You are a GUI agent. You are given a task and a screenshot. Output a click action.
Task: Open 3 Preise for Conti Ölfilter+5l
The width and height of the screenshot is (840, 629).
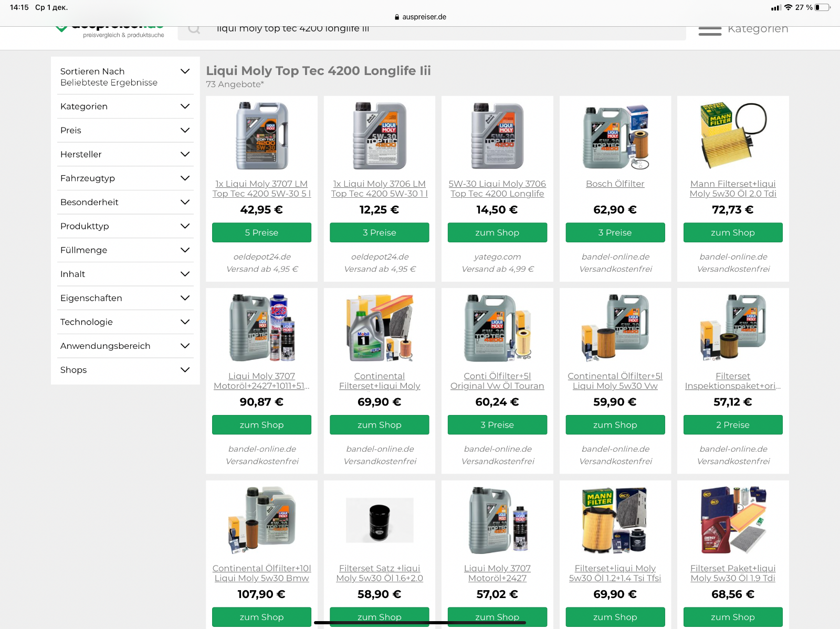point(497,425)
